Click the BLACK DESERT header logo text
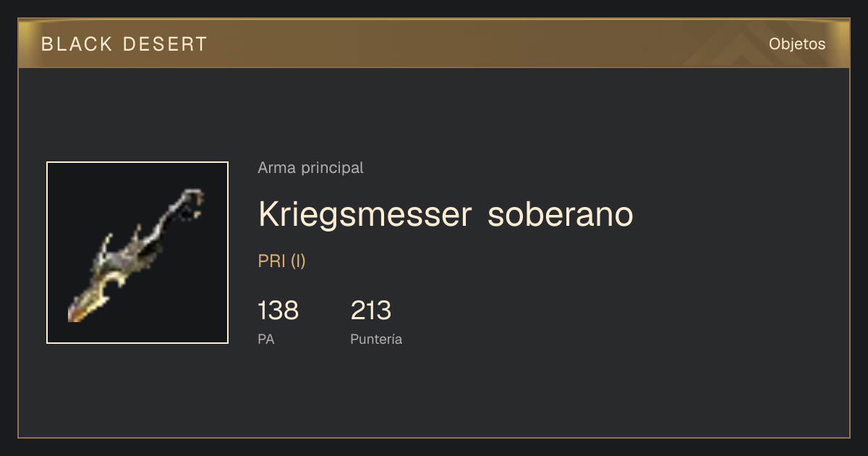The image size is (868, 456). click(x=124, y=44)
